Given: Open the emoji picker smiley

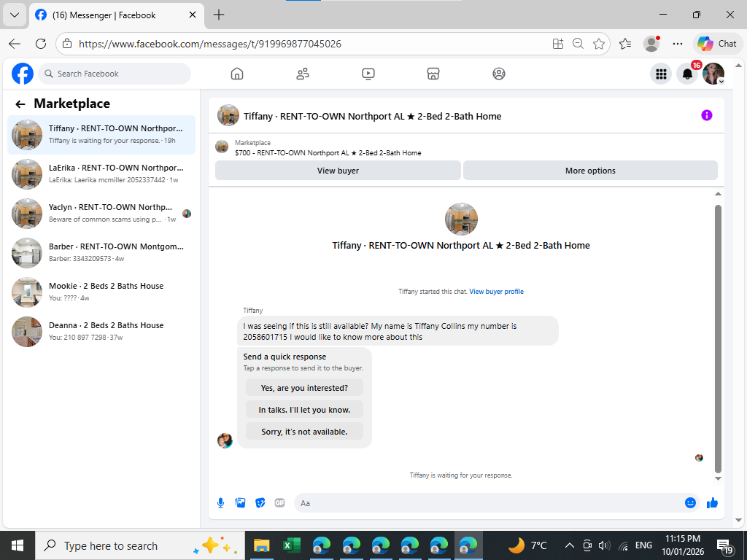Looking at the screenshot, I should [x=690, y=503].
